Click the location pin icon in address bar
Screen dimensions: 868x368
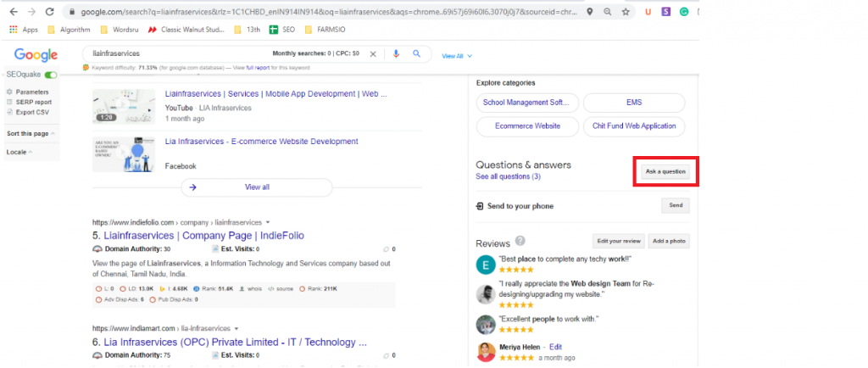pyautogui.click(x=590, y=11)
